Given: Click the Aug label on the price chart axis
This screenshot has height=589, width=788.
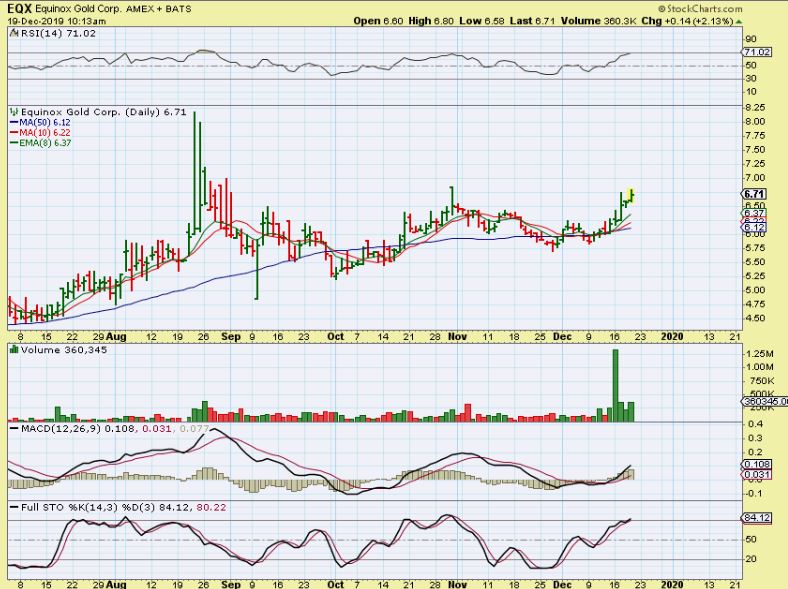Looking at the screenshot, I should 116,337.
